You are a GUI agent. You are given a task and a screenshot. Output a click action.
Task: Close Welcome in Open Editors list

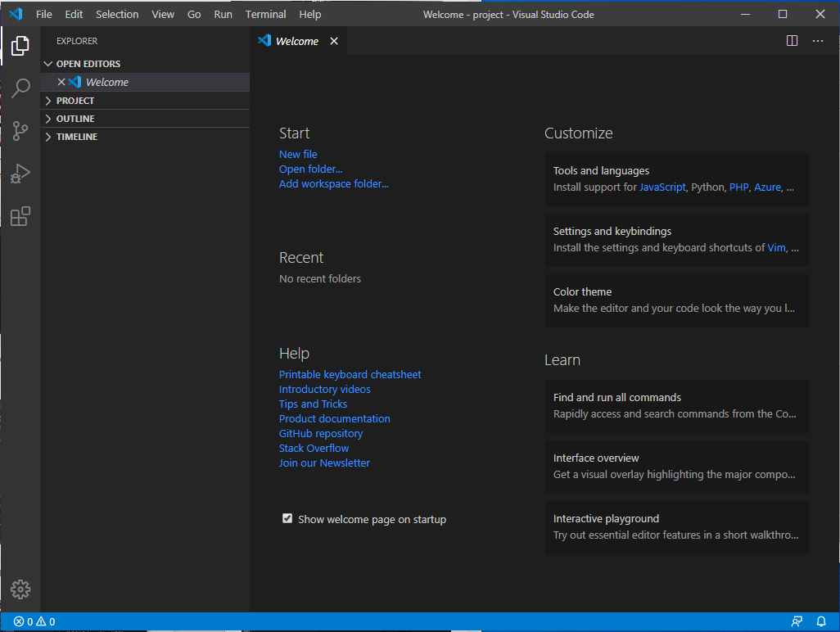coord(61,82)
